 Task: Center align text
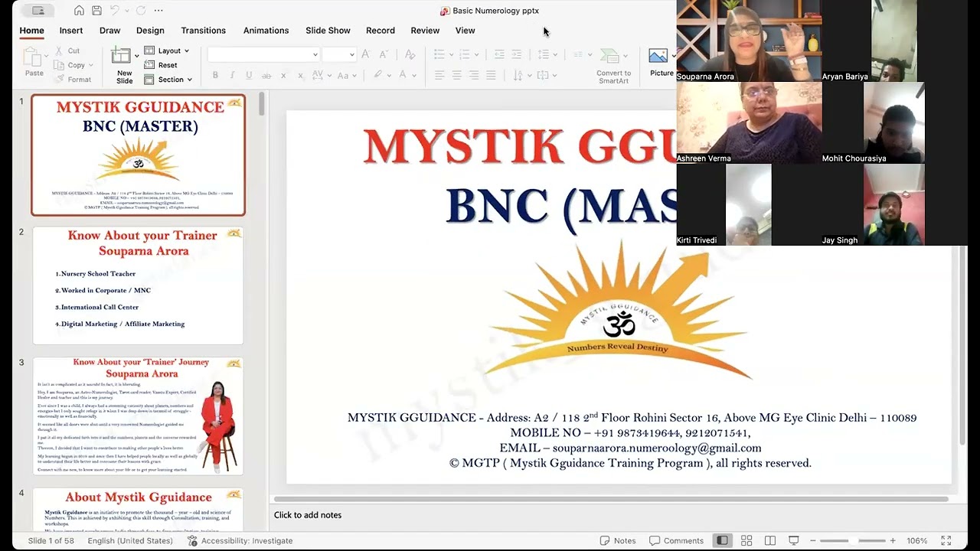click(456, 75)
